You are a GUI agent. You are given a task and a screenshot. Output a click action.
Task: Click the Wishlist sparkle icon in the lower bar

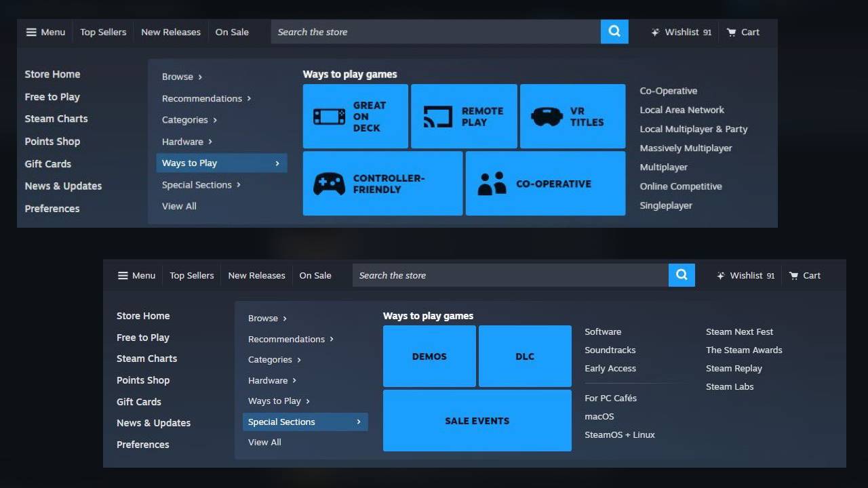click(x=721, y=275)
